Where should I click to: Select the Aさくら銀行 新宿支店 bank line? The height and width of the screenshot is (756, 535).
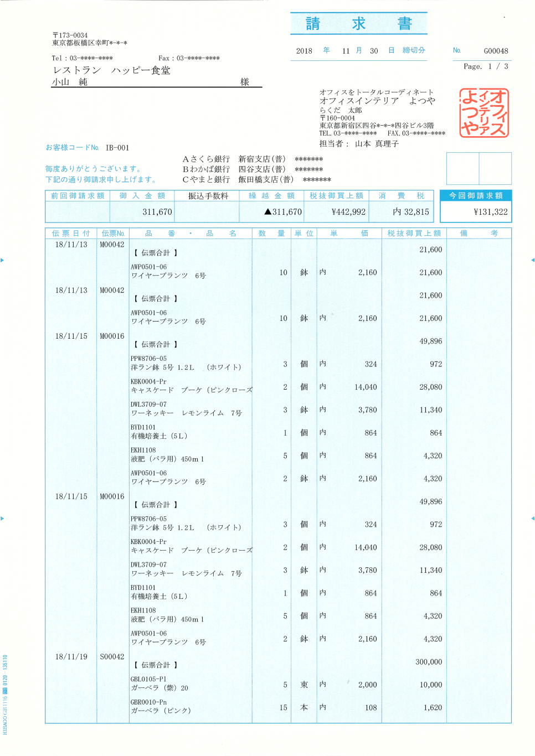tap(253, 159)
